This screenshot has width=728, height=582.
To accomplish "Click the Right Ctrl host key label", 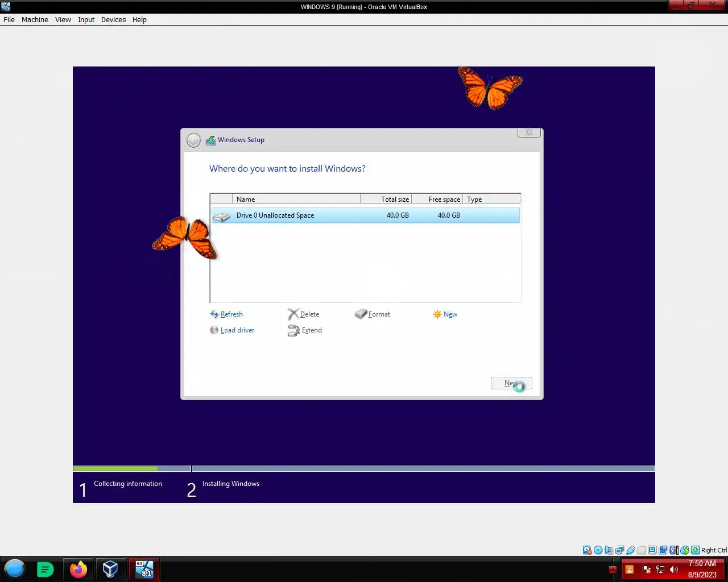I will point(714,550).
